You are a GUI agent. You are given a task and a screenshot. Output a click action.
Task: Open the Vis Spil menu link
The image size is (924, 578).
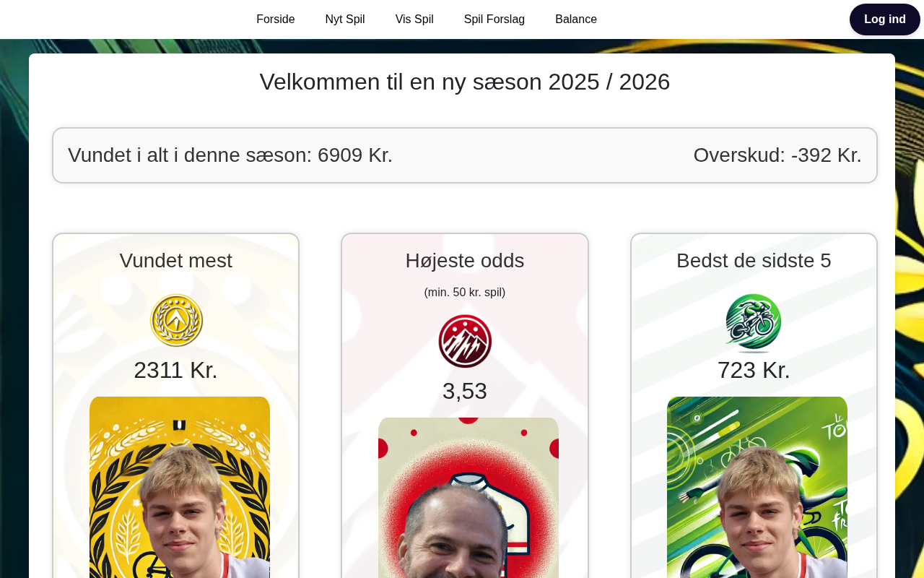click(x=414, y=20)
